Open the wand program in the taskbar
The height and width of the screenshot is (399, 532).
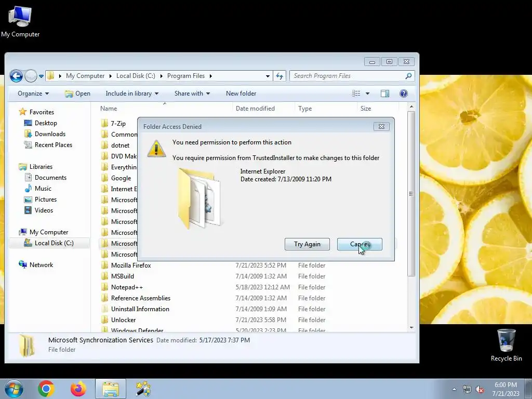tap(143, 389)
